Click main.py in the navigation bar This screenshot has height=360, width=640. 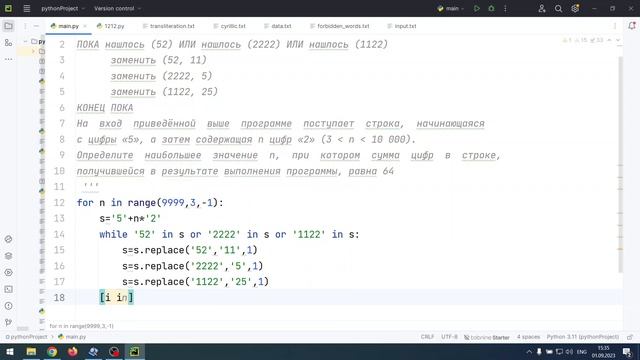pos(72,337)
